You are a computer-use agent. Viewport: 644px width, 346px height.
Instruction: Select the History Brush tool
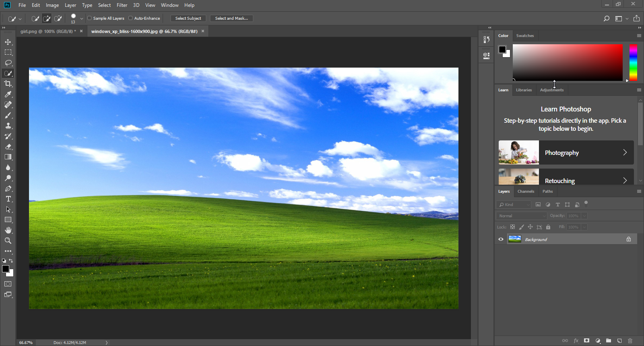(8, 136)
